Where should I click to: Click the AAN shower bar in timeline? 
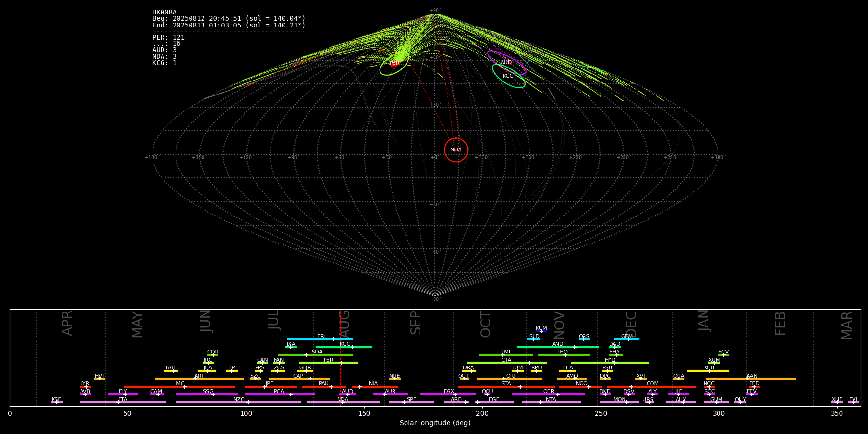pyautogui.click(x=751, y=379)
